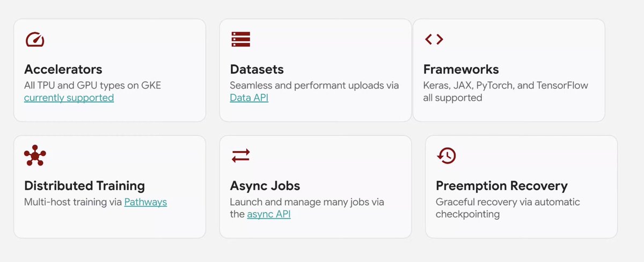This screenshot has width=644, height=262.
Task: Click the Datasets stacked server icon
Action: point(241,39)
